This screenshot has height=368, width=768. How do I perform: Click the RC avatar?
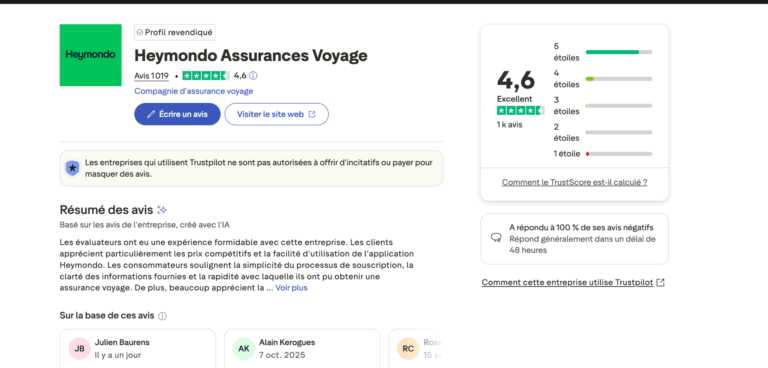[x=408, y=348]
